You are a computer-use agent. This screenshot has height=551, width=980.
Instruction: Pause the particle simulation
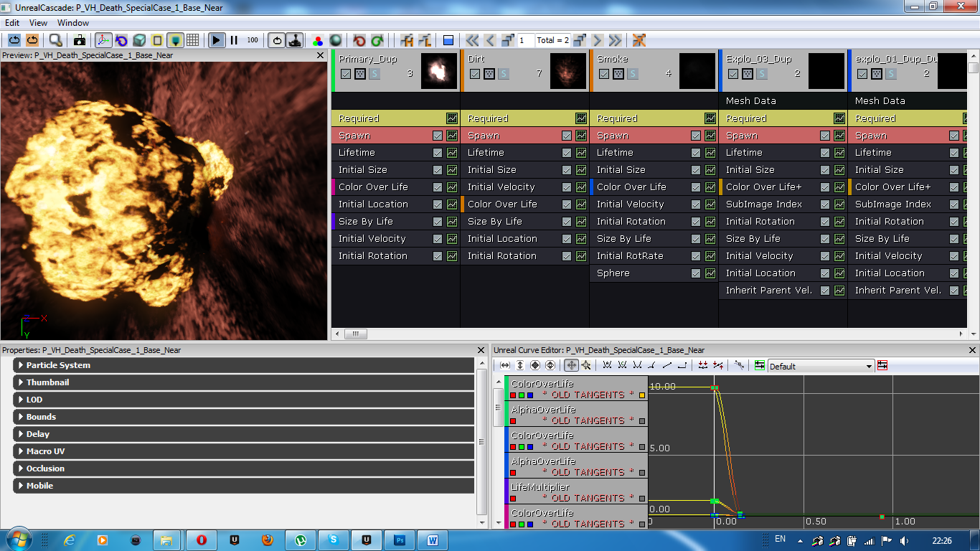(x=234, y=40)
